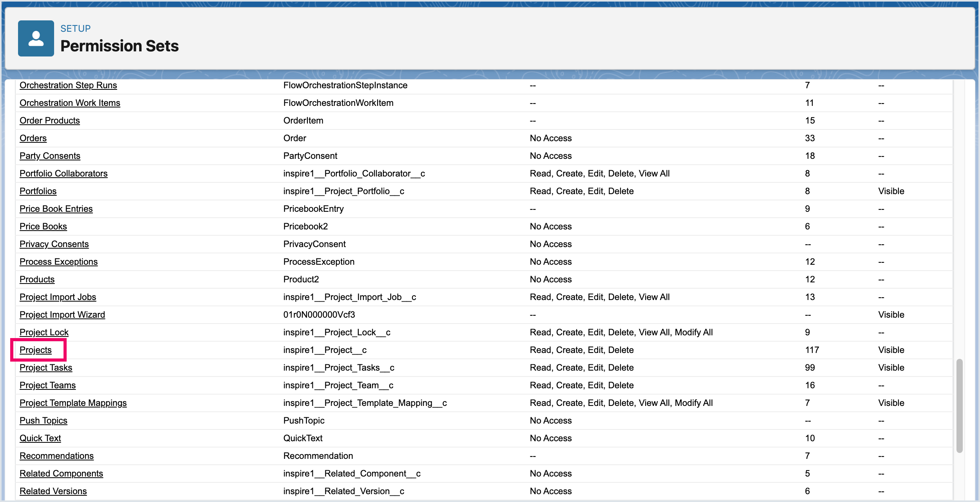Image resolution: width=980 pixels, height=502 pixels.
Task: Click Visible in the Portfolios row
Action: coord(891,191)
